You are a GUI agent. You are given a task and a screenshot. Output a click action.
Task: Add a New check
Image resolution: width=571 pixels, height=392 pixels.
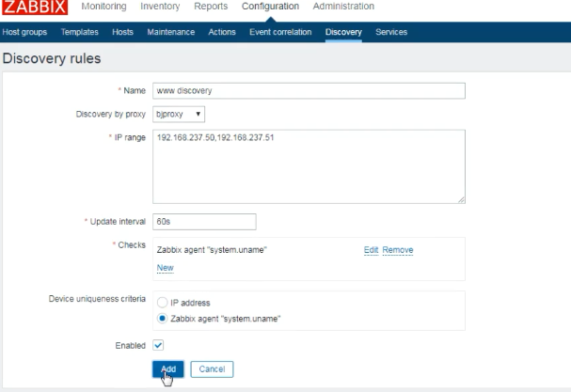click(165, 268)
